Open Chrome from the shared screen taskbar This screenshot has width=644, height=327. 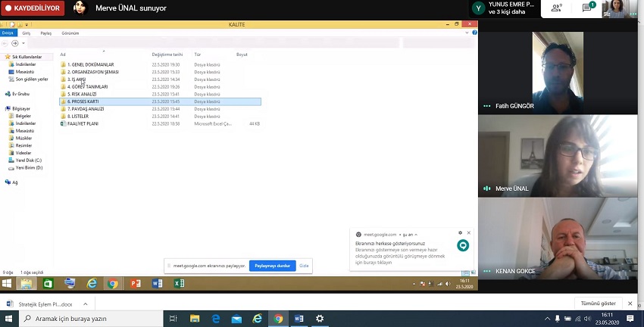(x=113, y=284)
